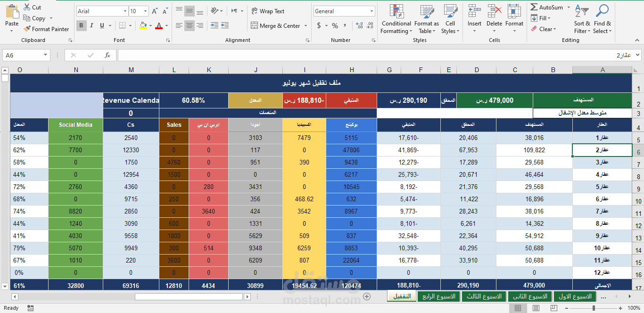This screenshot has height=313, width=644.
Task: Open Conditional Formatting menu
Action: pyautogui.click(x=396, y=19)
